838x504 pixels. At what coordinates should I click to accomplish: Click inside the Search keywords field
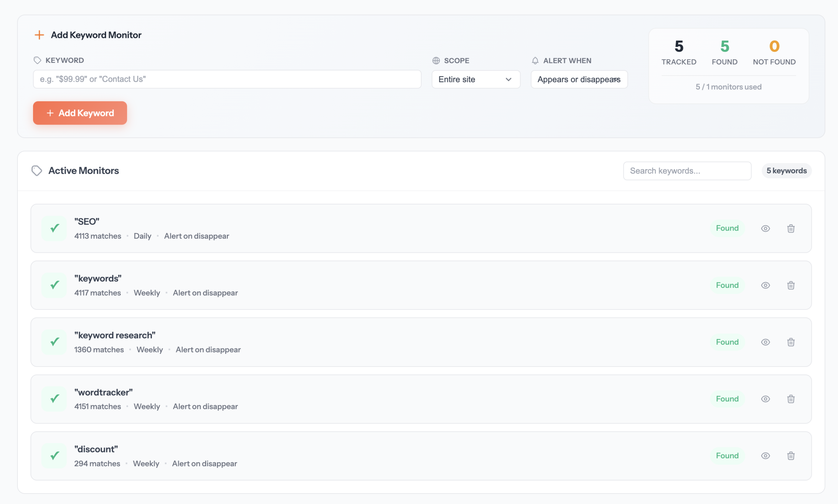click(687, 170)
